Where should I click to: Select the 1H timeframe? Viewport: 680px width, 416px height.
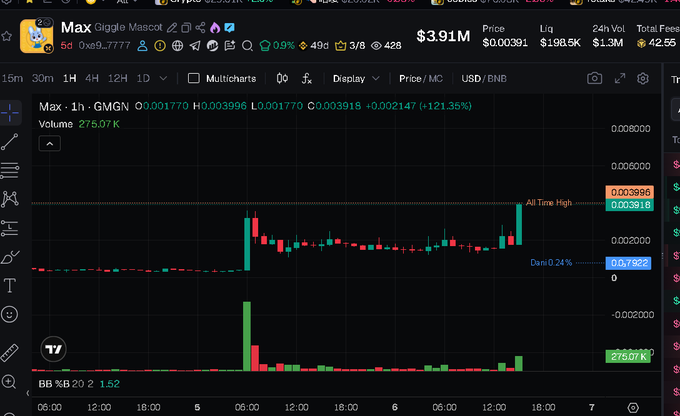pos(69,79)
